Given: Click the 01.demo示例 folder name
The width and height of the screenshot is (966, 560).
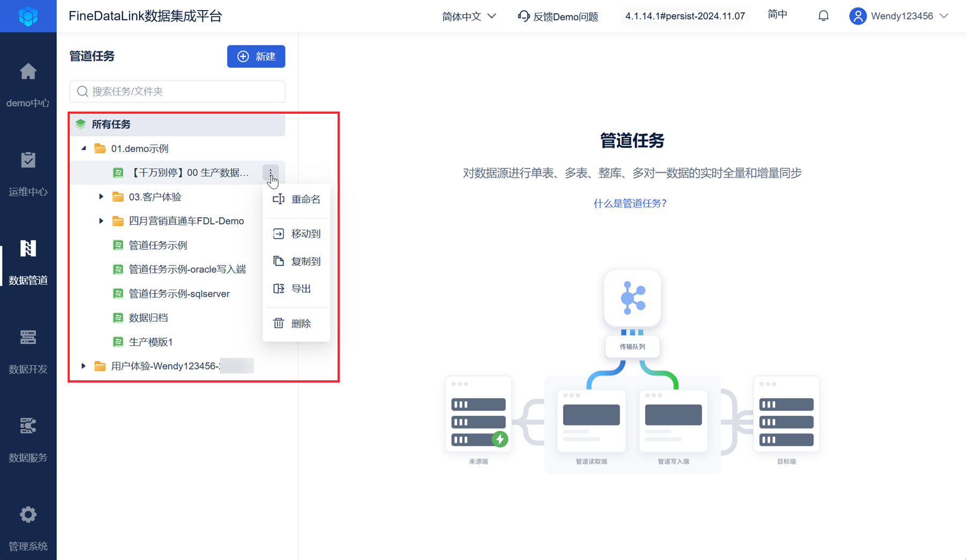Looking at the screenshot, I should pyautogui.click(x=140, y=149).
